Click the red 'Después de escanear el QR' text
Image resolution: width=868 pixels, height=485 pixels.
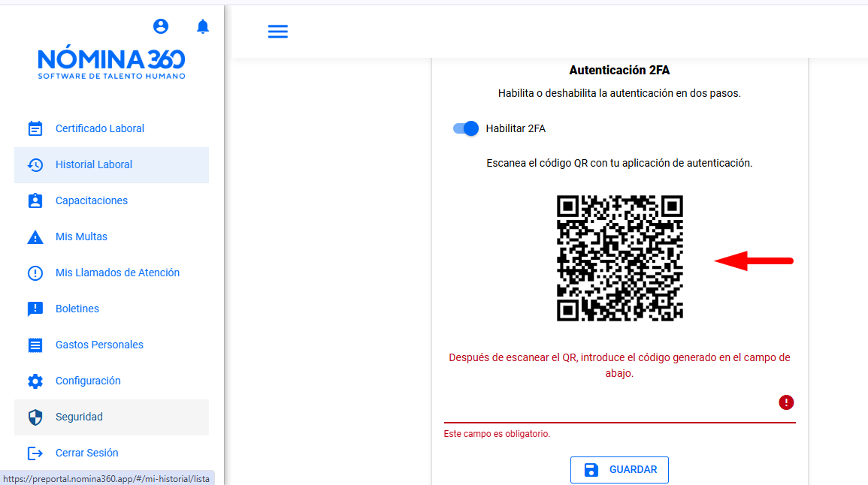point(619,366)
